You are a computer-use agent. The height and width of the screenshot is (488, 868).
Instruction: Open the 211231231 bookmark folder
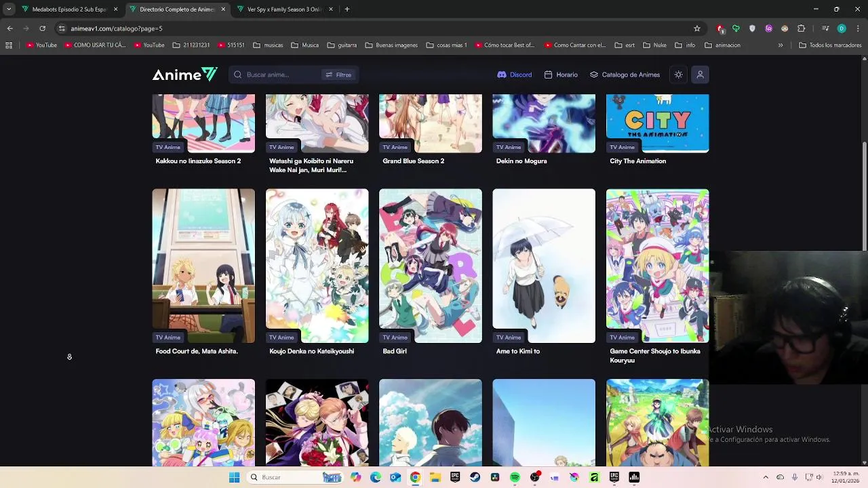point(191,45)
